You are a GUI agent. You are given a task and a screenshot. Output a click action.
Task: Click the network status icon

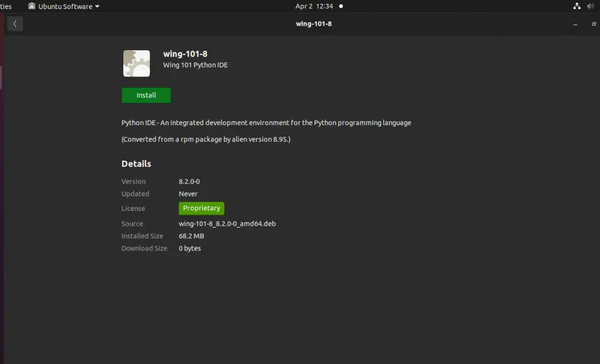(x=576, y=6)
